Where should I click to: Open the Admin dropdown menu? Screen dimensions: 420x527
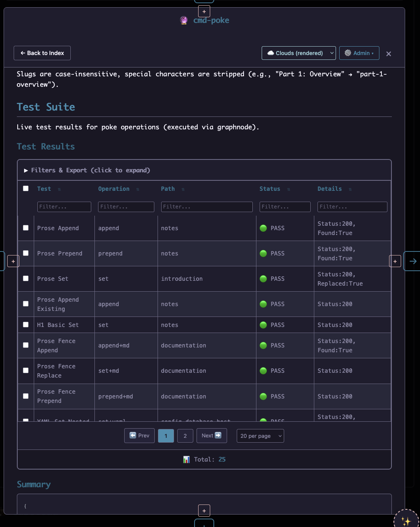point(359,53)
